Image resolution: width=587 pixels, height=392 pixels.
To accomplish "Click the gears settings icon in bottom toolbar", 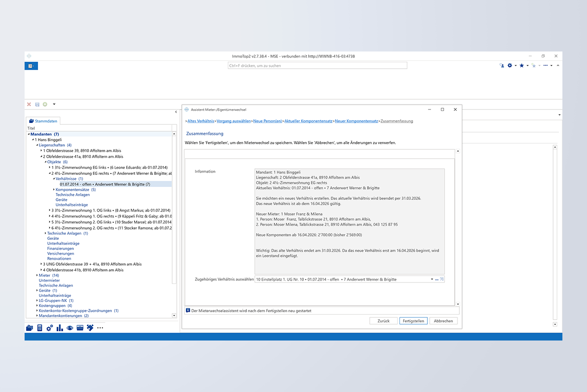I will (x=50, y=328).
